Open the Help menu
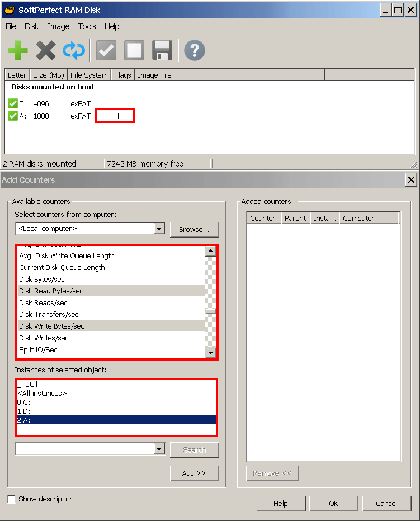Screen dimensions: 420x521 [x=112, y=26]
